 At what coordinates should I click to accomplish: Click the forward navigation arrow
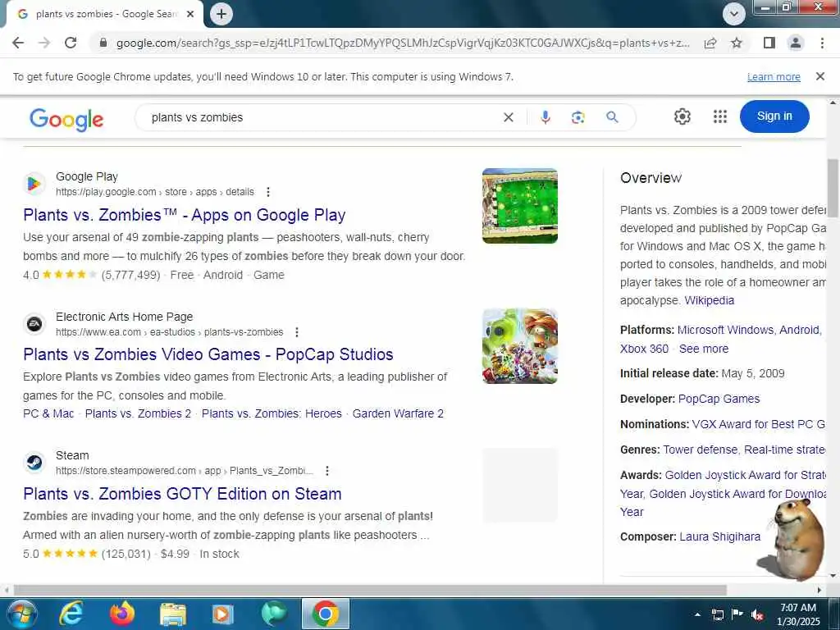click(44, 43)
